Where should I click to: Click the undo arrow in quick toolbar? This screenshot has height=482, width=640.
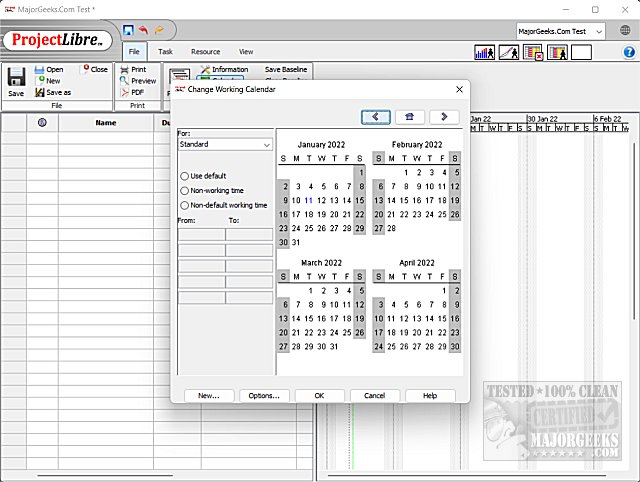click(144, 31)
